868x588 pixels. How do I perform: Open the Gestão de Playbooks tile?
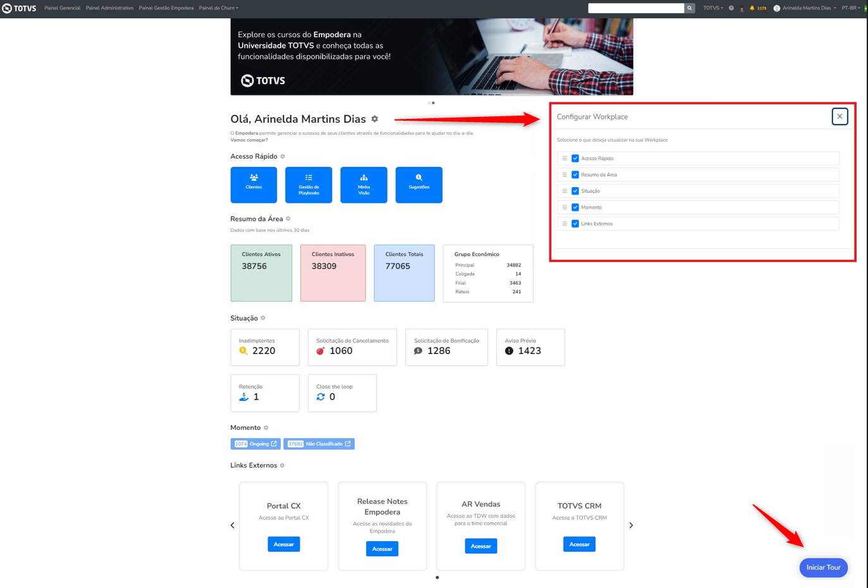(x=309, y=185)
